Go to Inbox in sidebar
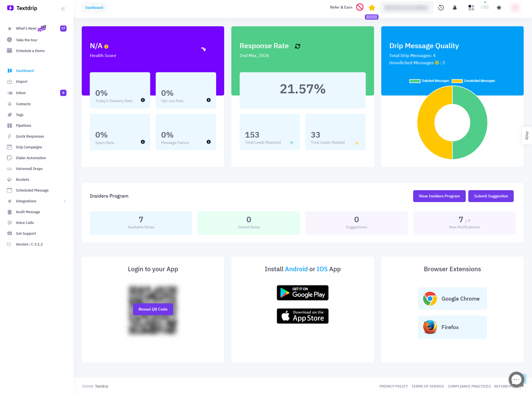This screenshot has width=532, height=395. [21, 93]
